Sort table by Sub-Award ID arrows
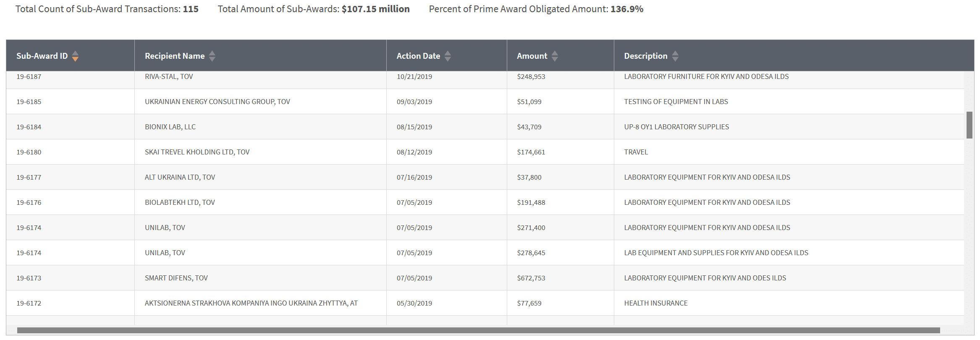Image resolution: width=980 pixels, height=340 pixels. pos(75,56)
